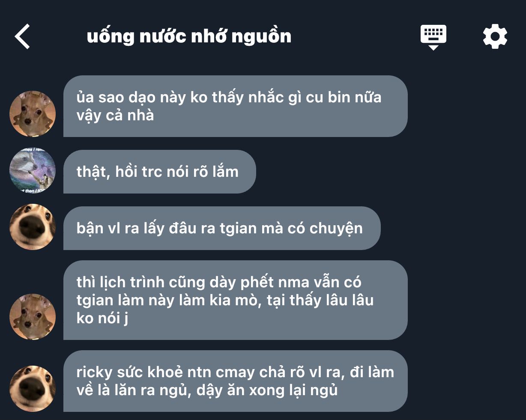Open chat settings via the gear icon

[495, 36]
